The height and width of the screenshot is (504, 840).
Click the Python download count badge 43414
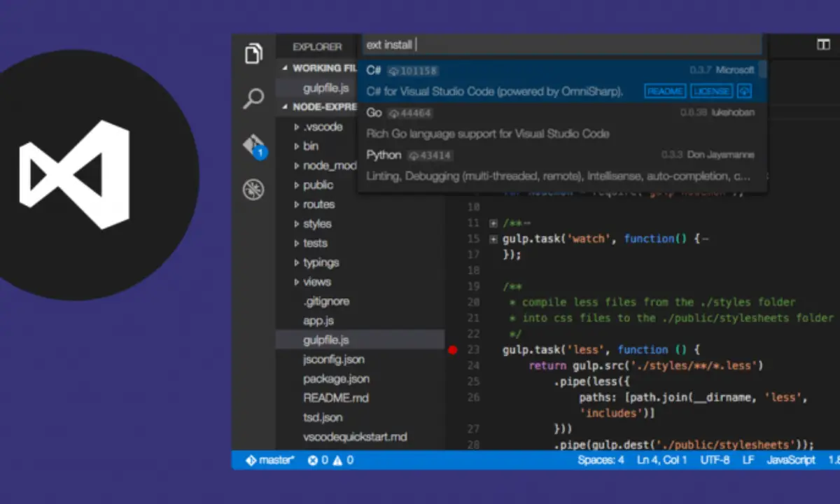pos(430,155)
